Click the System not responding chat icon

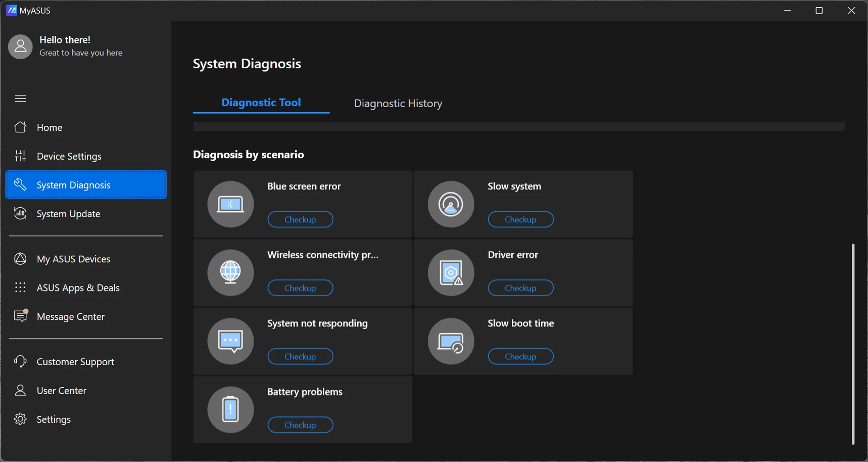[231, 341]
